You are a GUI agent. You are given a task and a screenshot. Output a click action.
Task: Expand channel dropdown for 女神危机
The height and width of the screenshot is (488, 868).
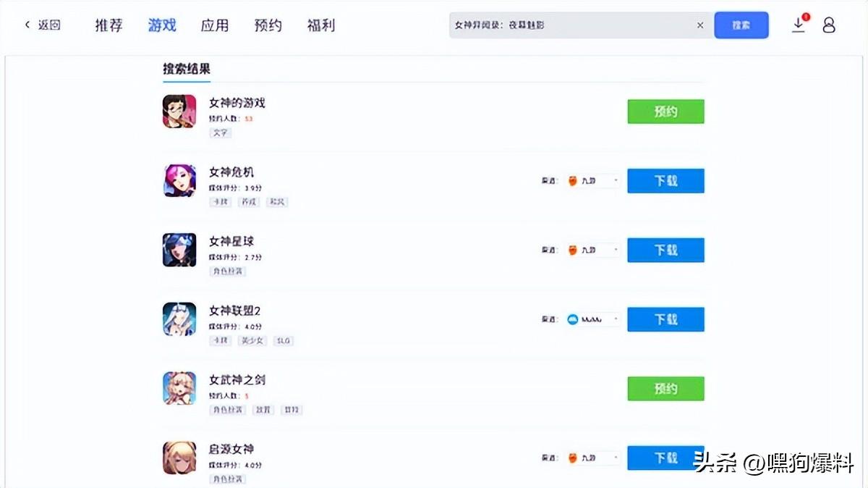pyautogui.click(x=592, y=180)
